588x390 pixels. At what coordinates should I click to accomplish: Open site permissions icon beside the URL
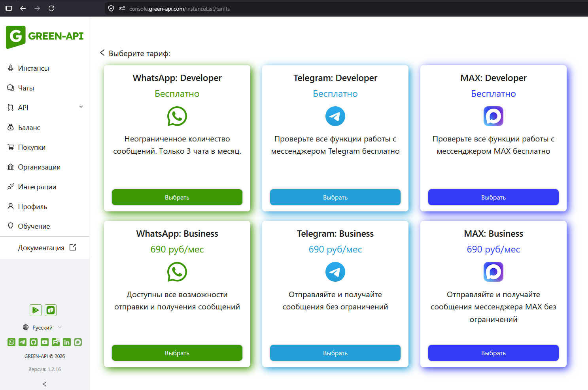122,8
